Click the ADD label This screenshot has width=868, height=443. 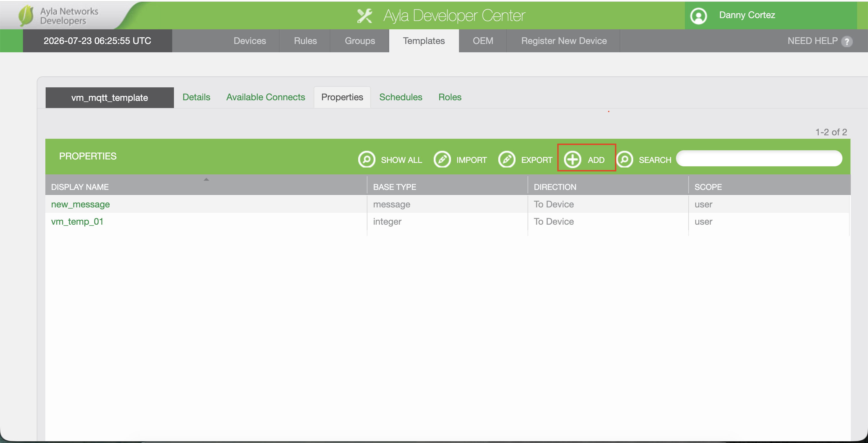coord(596,160)
